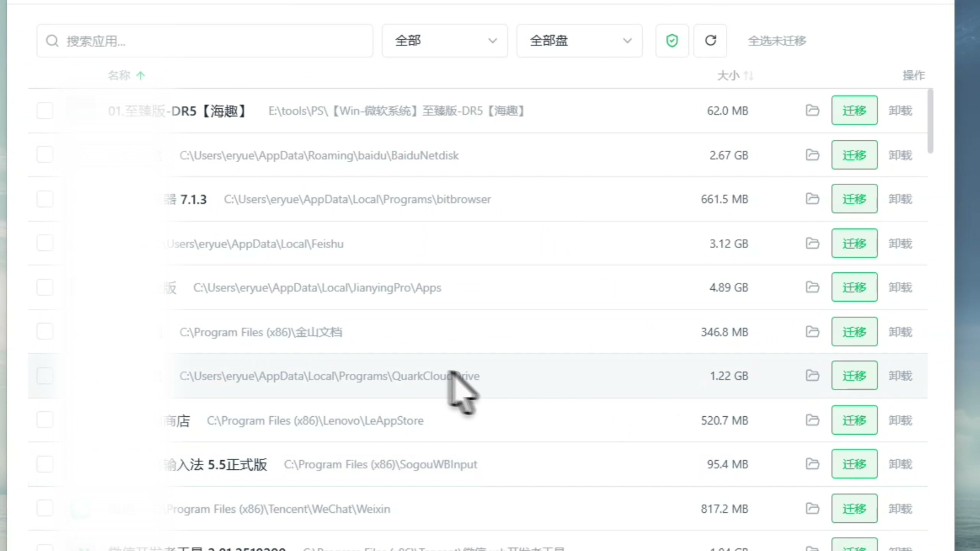
Task: Open the 全部盘 disk dropdown
Action: click(x=580, y=41)
